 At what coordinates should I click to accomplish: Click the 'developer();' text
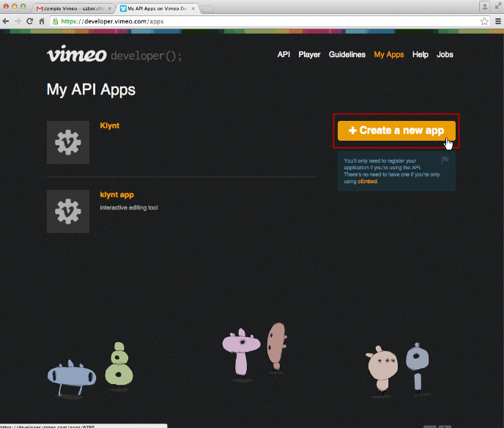(x=147, y=56)
